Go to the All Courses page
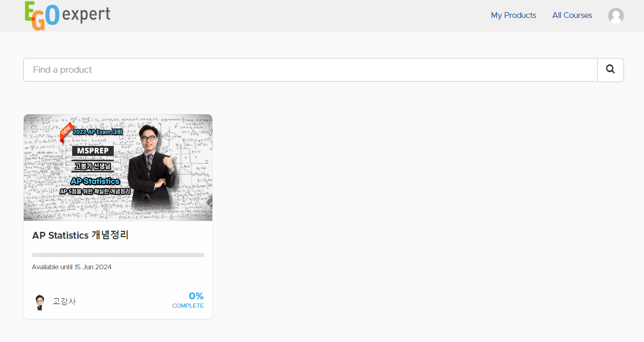Viewport: 644px width, 342px height. pyautogui.click(x=572, y=15)
